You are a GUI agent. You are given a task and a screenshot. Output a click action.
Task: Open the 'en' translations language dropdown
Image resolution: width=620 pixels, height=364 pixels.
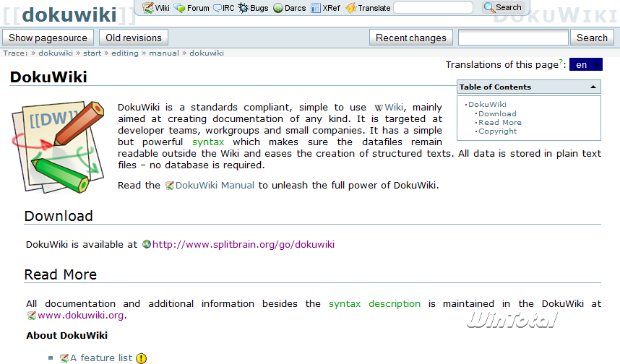pyautogui.click(x=585, y=65)
